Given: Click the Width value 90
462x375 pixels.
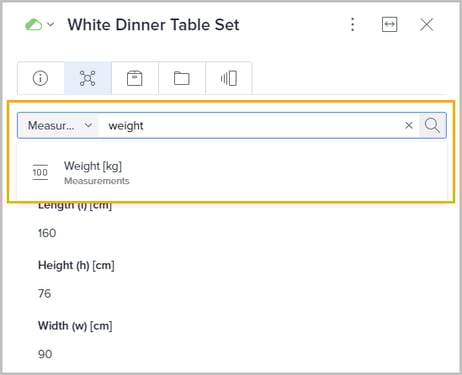Looking at the screenshot, I should tap(45, 354).
